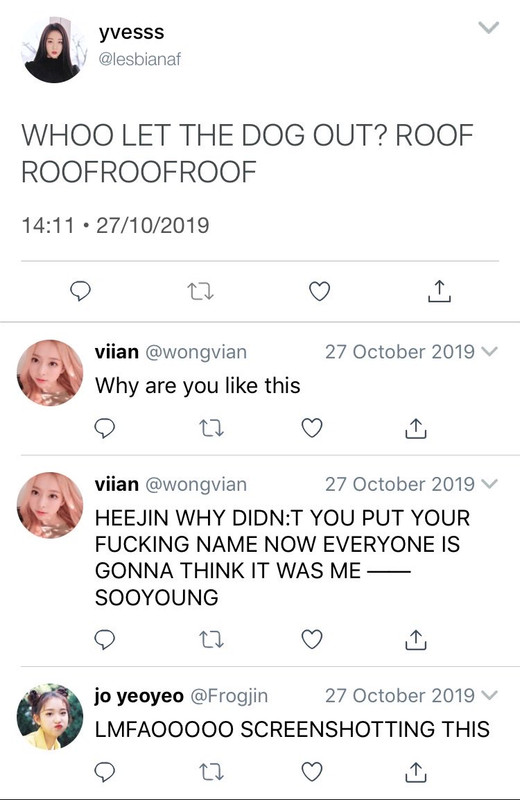Open the @wongvian handle on second reply

196,484
